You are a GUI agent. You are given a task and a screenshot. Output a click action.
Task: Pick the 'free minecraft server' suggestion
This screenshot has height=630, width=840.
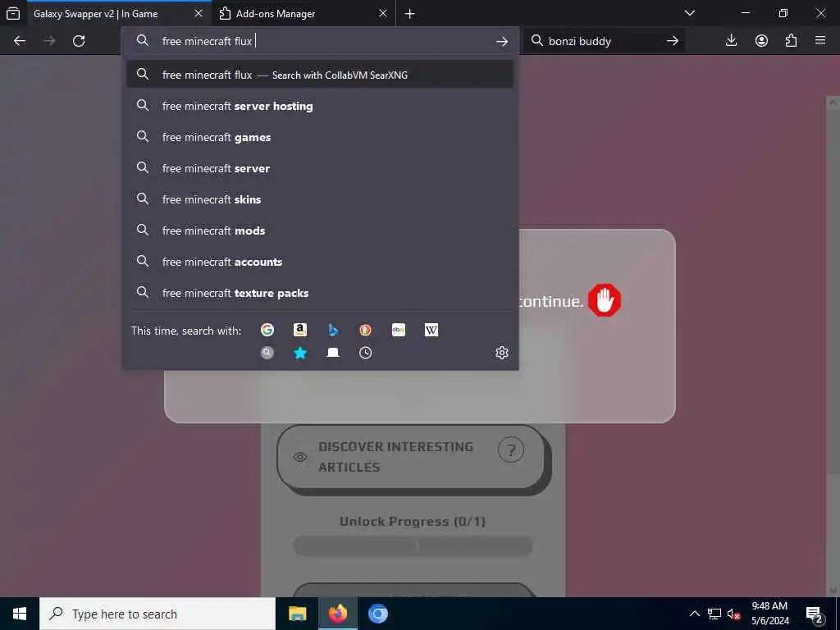(x=320, y=168)
